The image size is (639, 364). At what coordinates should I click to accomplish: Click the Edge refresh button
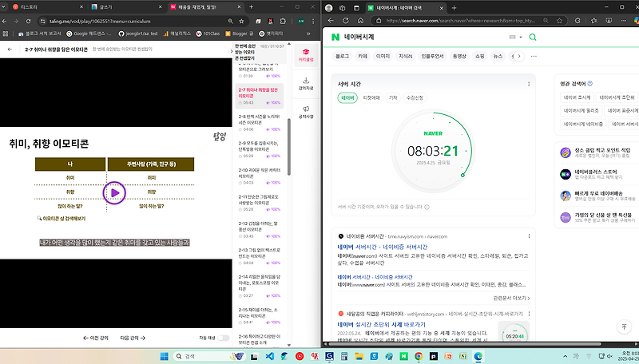tap(346, 21)
